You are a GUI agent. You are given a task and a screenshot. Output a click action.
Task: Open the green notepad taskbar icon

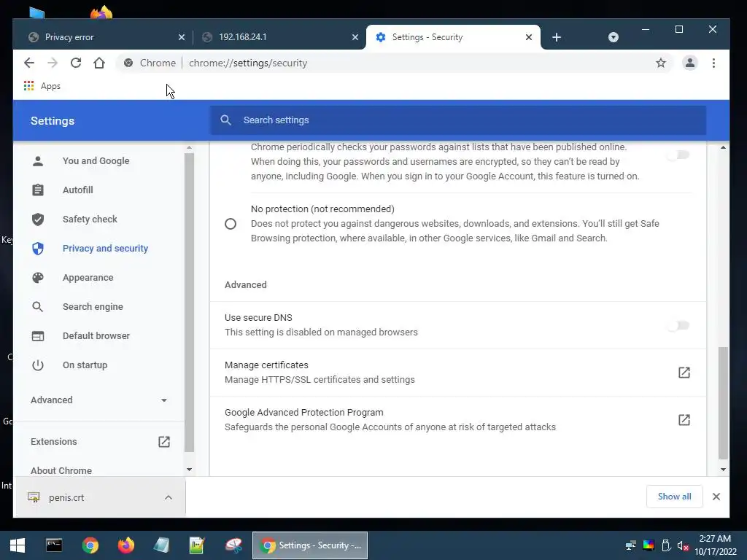(x=197, y=545)
